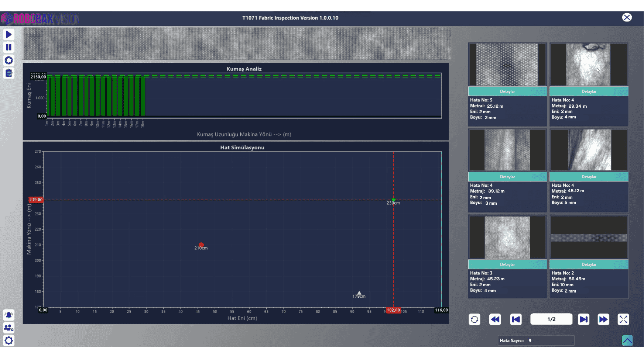Open Detaylar for defect at 29.34 m
Image resolution: width=644 pixels, height=360 pixels.
coord(589,91)
